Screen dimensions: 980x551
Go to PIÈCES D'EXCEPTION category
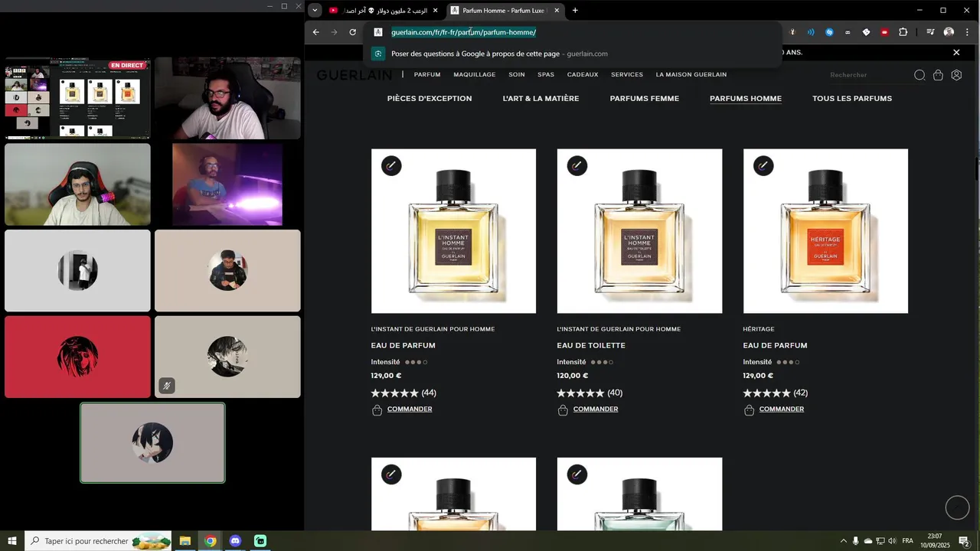point(430,99)
